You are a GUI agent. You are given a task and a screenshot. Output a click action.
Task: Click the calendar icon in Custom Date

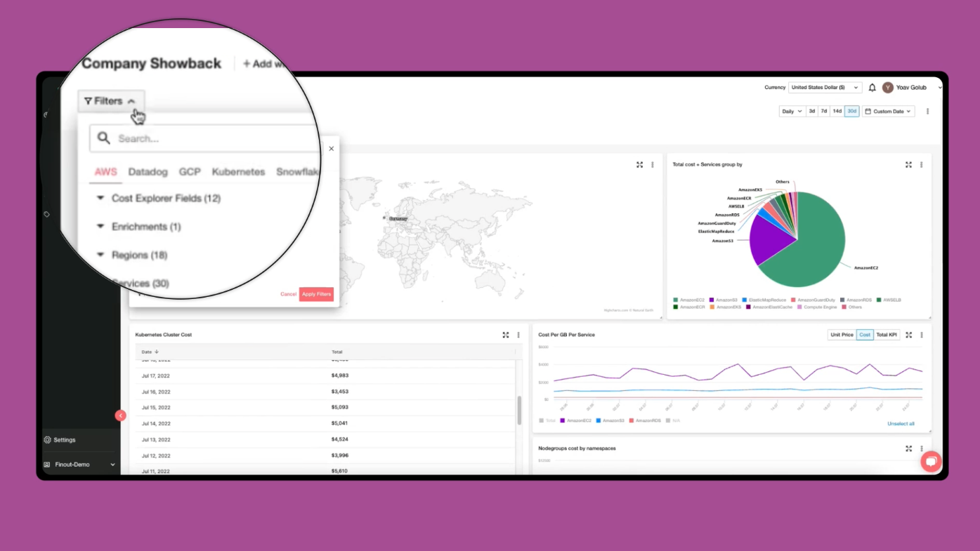click(868, 112)
